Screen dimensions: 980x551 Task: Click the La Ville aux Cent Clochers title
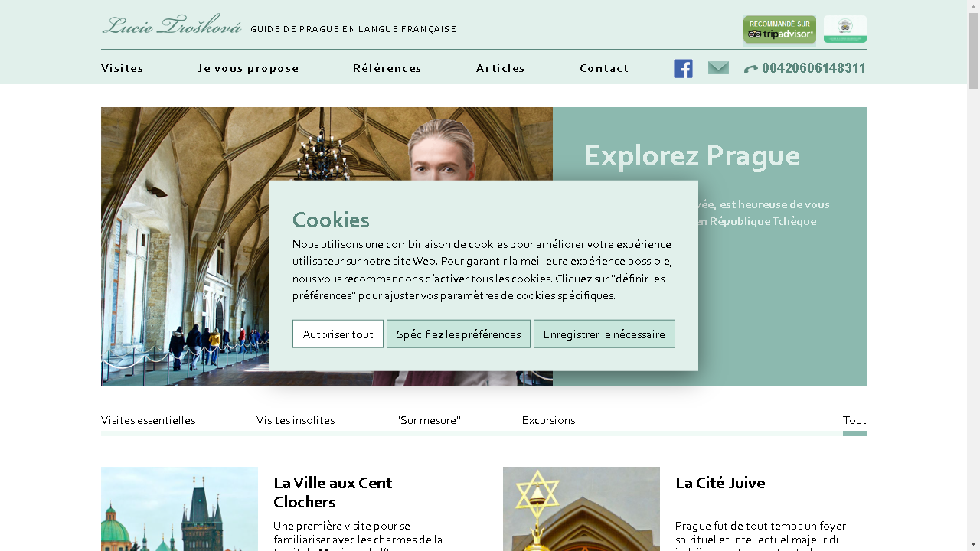pos(332,492)
